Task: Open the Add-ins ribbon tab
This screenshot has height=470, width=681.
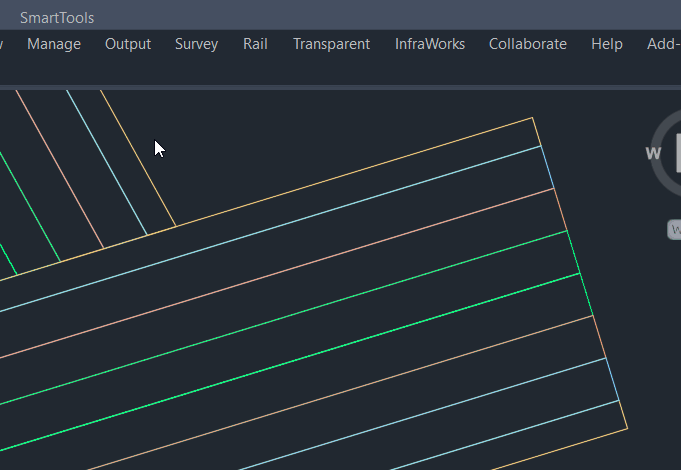Action: click(664, 44)
